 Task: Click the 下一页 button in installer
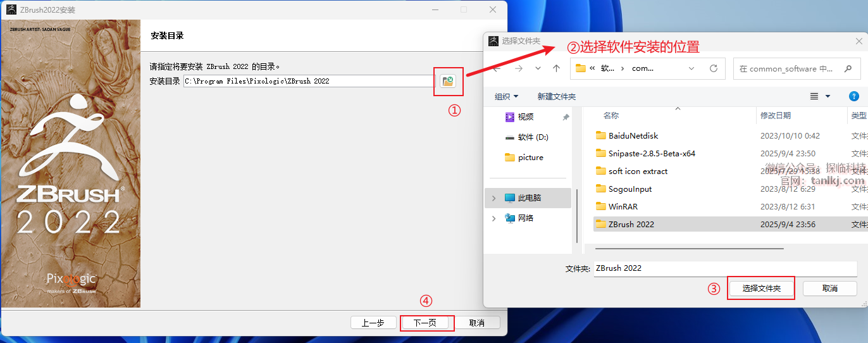425,323
